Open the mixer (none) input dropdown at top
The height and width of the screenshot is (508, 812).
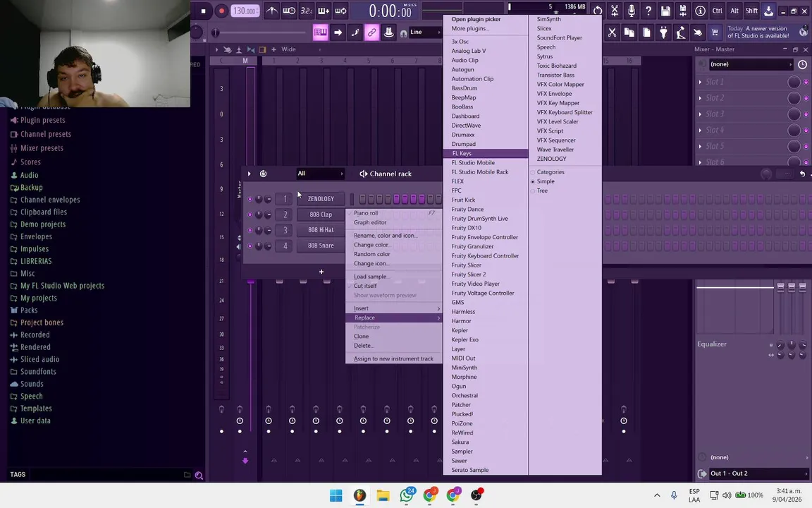751,64
